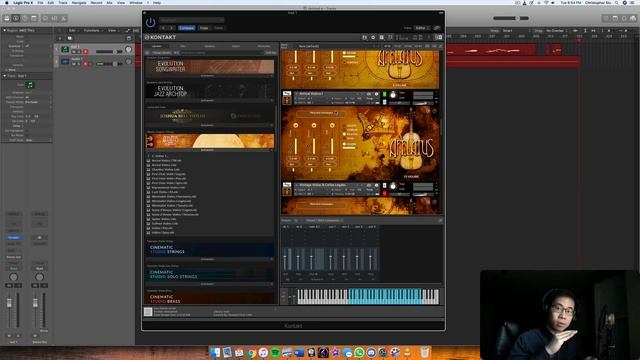The height and width of the screenshot is (360, 640).
Task: Open the View Editor dropdown in plugin header
Action: tap(422, 28)
